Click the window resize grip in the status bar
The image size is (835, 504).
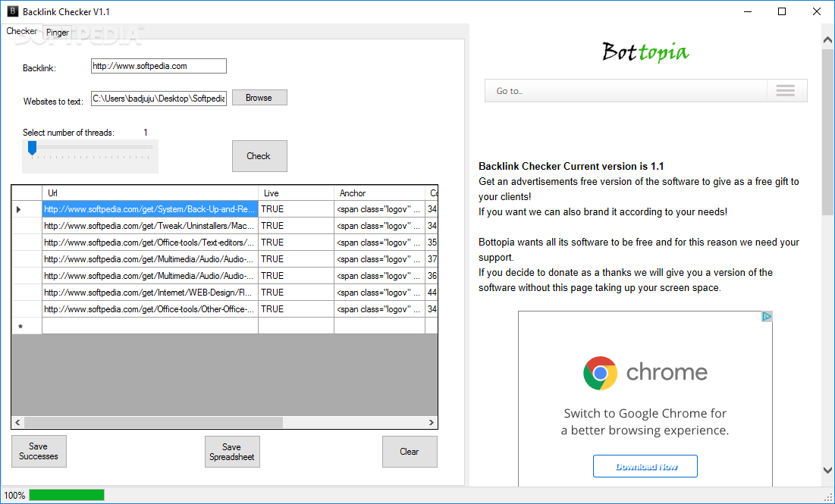point(828,497)
